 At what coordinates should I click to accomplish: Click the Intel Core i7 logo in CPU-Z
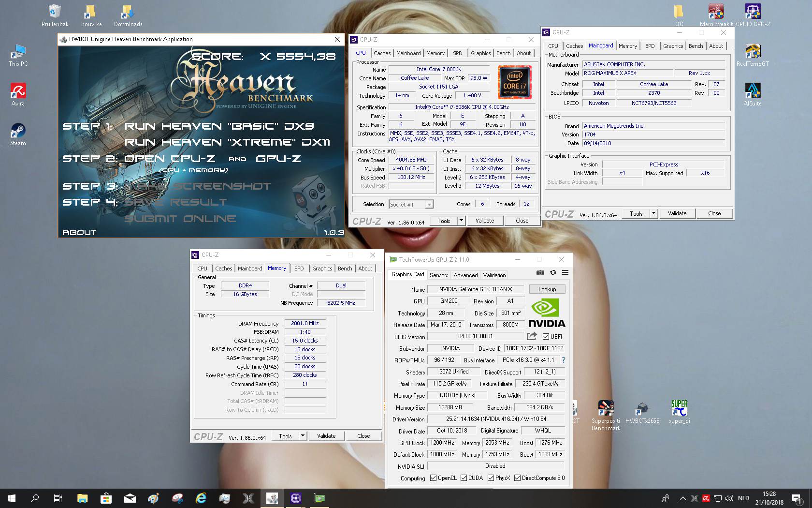tap(514, 82)
